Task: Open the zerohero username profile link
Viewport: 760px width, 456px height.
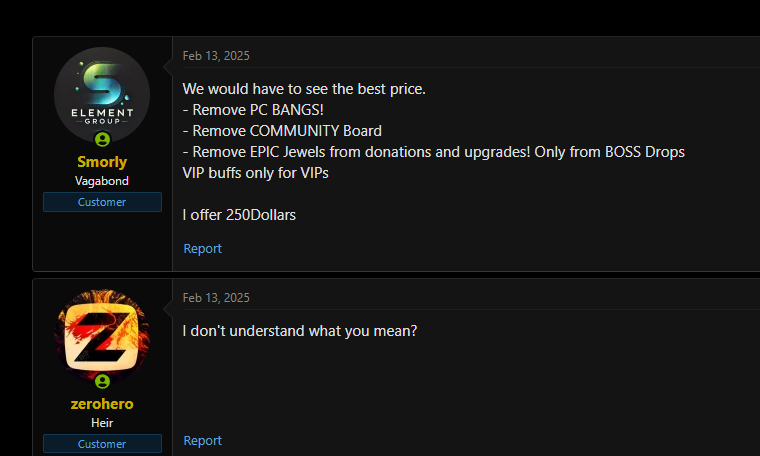Action: [x=102, y=404]
